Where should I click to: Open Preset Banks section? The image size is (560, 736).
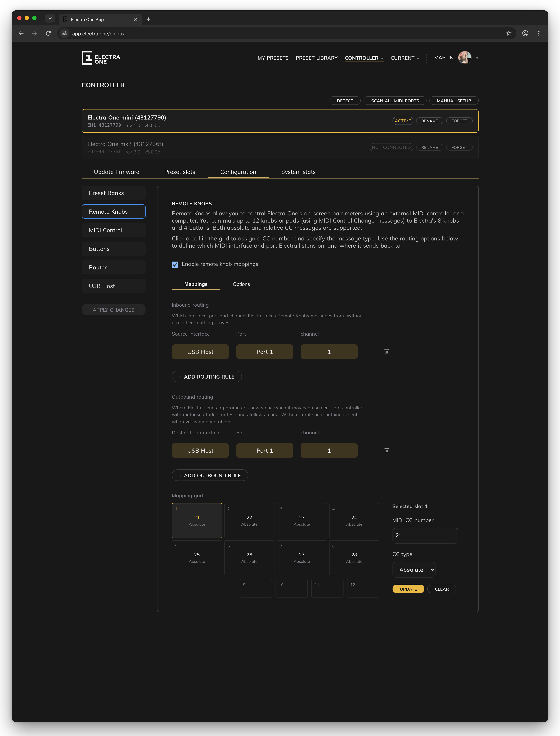[x=113, y=193]
